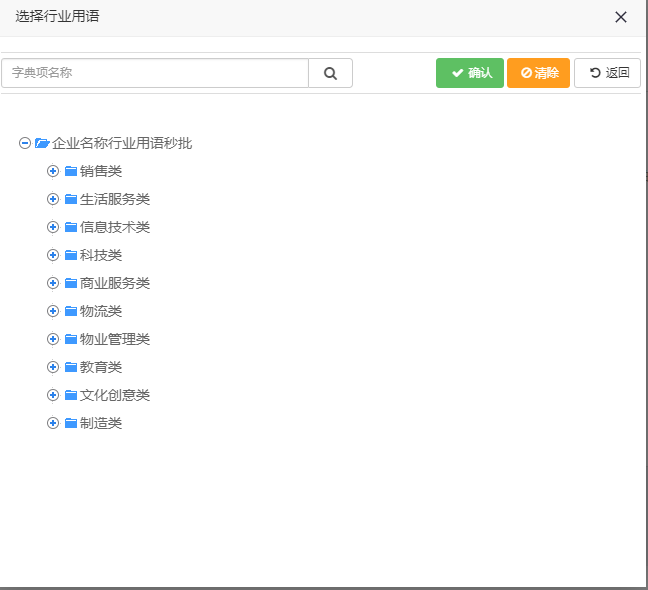The height and width of the screenshot is (590, 648).
Task: Select the 科技类 category label
Action: pyautogui.click(x=101, y=255)
